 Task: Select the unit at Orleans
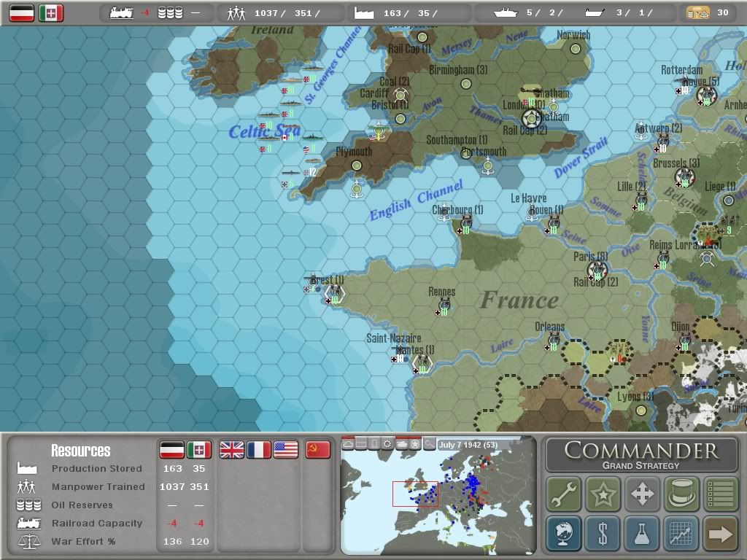pyautogui.click(x=554, y=340)
